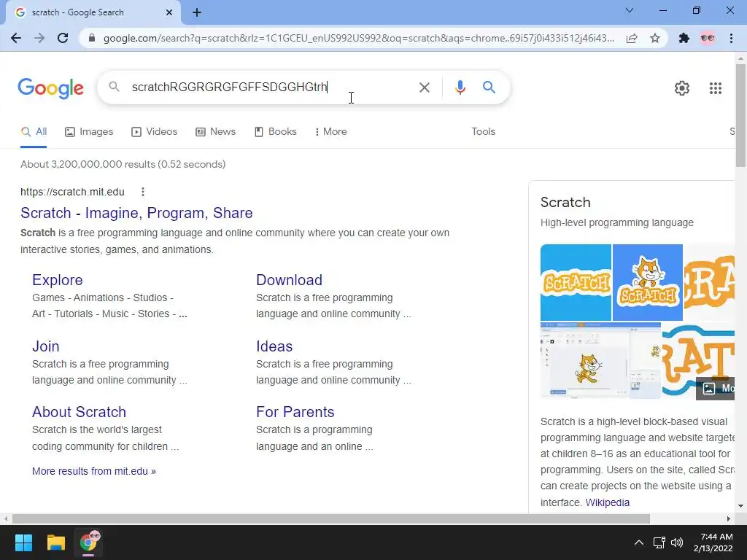Go to the Google logo homepage

[50, 88]
